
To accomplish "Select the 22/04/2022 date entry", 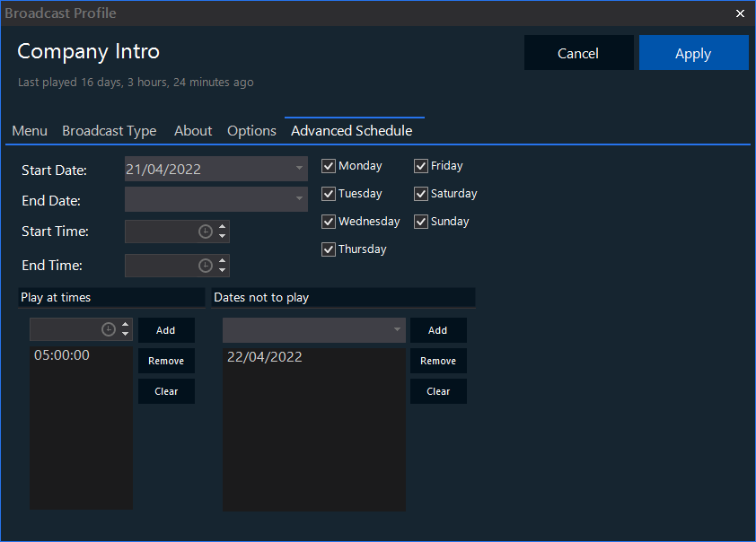I will coord(265,357).
